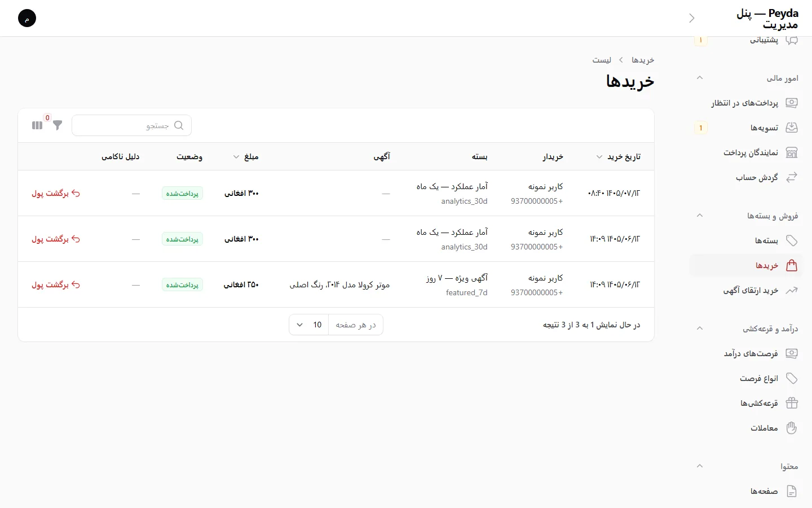812x508 pixels.
Task: Click the تسویه‌ها inbox download icon
Action: point(792,128)
